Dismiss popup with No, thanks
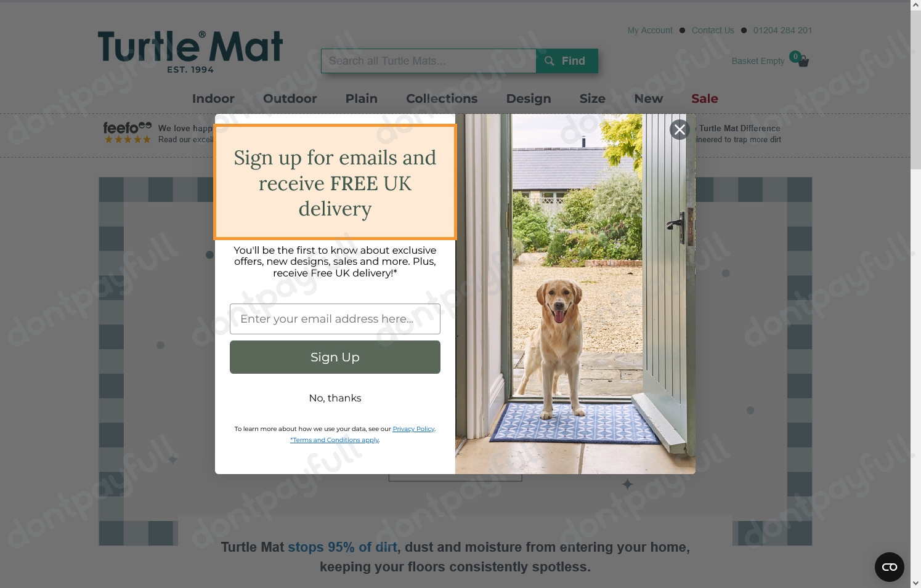The image size is (921, 588). (x=335, y=398)
